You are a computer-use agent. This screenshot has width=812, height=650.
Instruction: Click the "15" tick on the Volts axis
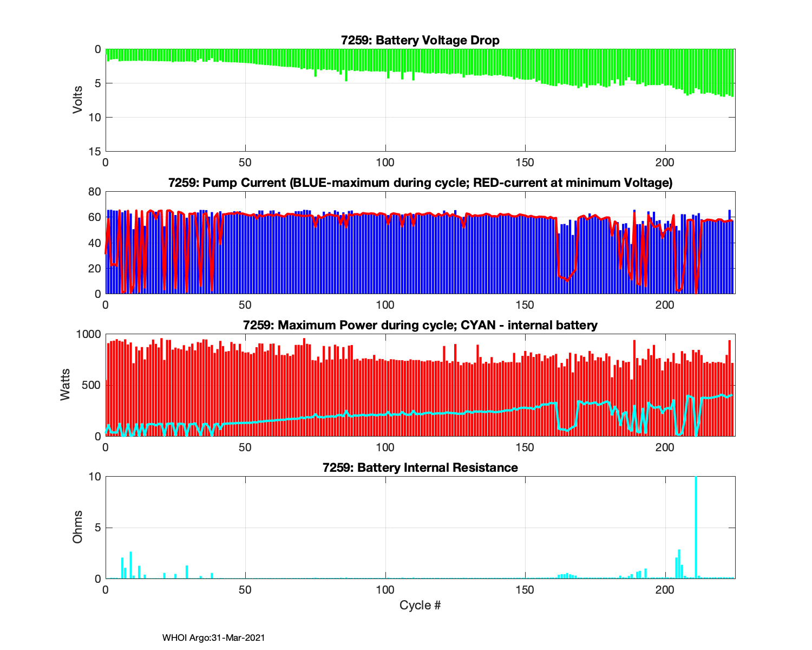point(94,151)
